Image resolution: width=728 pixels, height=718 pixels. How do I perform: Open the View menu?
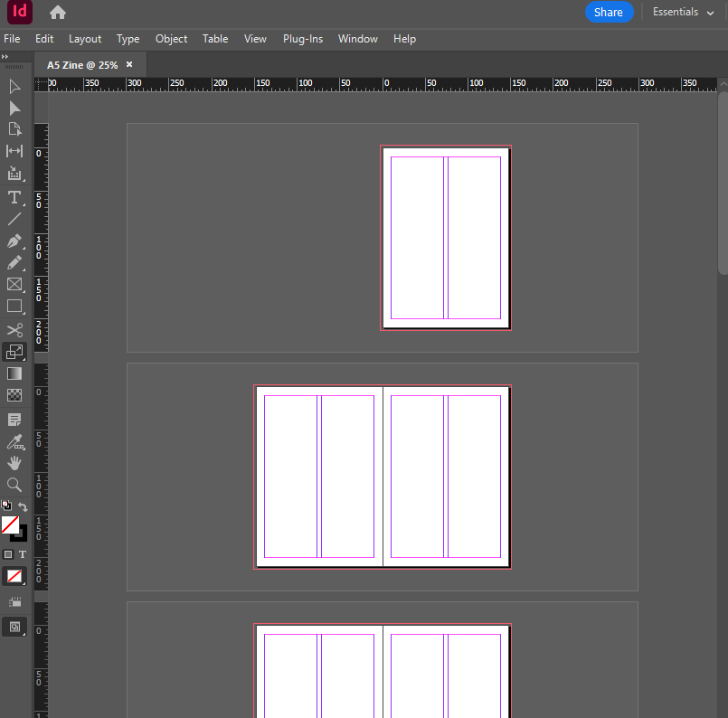(x=255, y=39)
